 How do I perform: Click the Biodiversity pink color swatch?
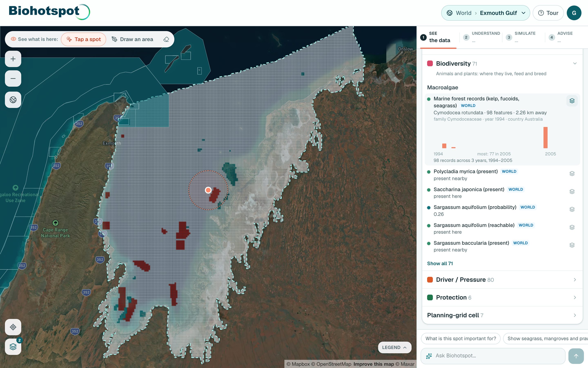tap(430, 64)
